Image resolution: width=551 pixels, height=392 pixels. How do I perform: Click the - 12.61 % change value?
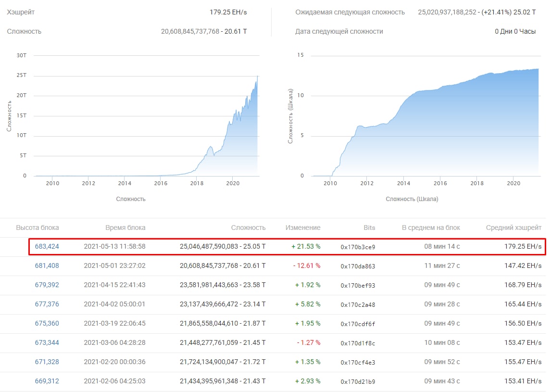[x=307, y=266]
